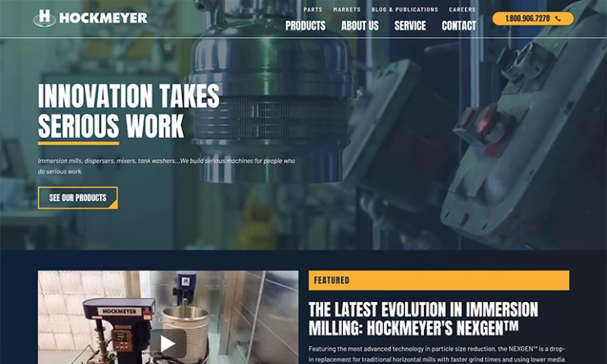Open the Service menu
Image resolution: width=607 pixels, height=364 pixels.
tap(410, 26)
